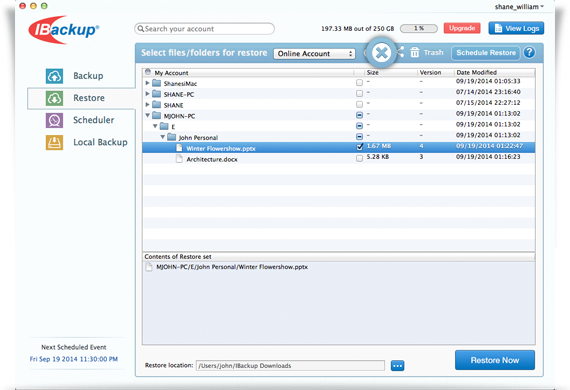570x390 pixels.
Task: Expand the ShanesiMac folder
Action: (x=147, y=83)
